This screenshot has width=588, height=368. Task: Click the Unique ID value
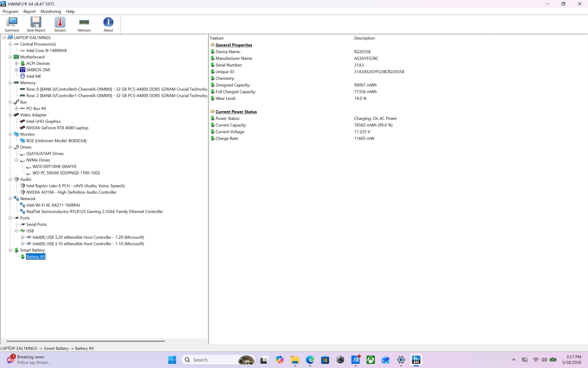pyautogui.click(x=379, y=72)
